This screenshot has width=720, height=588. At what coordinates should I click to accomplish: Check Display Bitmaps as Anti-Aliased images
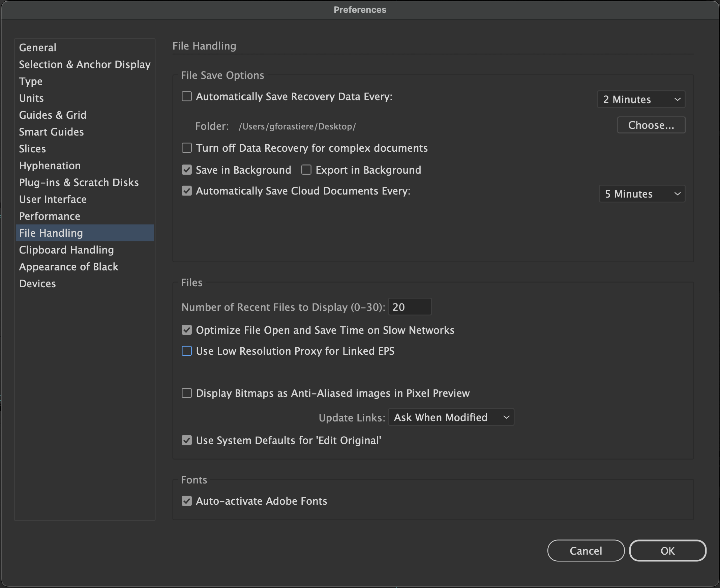(x=187, y=393)
